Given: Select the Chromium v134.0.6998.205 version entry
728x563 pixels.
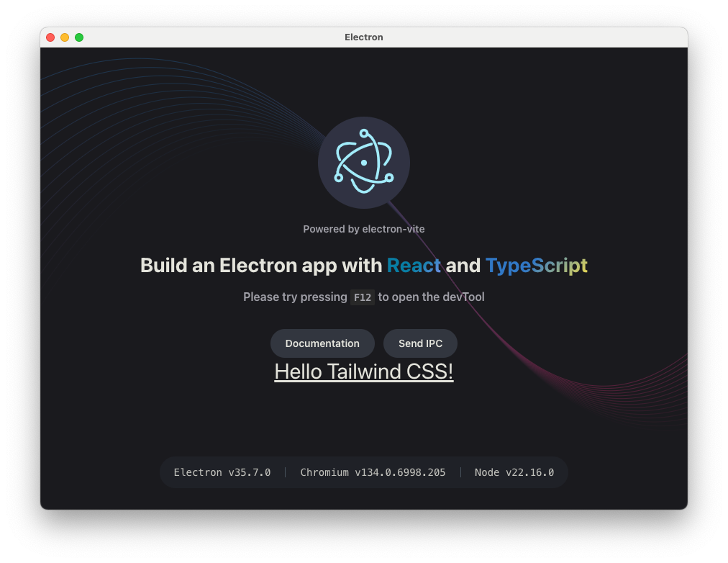Looking at the screenshot, I should 373,472.
